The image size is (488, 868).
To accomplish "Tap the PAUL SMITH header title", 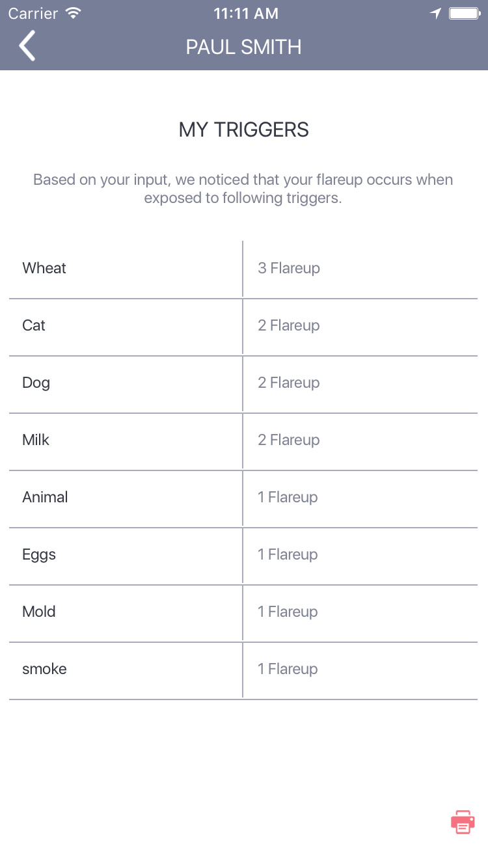I will (x=244, y=47).
